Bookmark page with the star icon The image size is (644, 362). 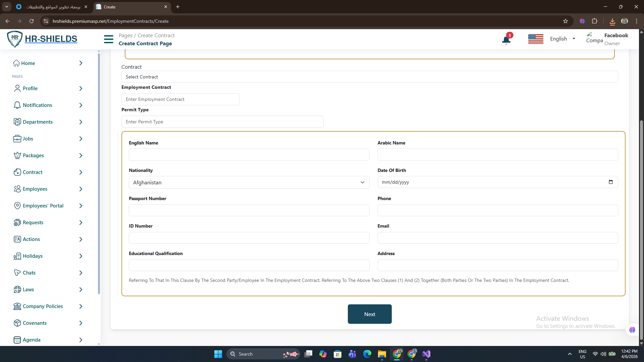(566, 21)
